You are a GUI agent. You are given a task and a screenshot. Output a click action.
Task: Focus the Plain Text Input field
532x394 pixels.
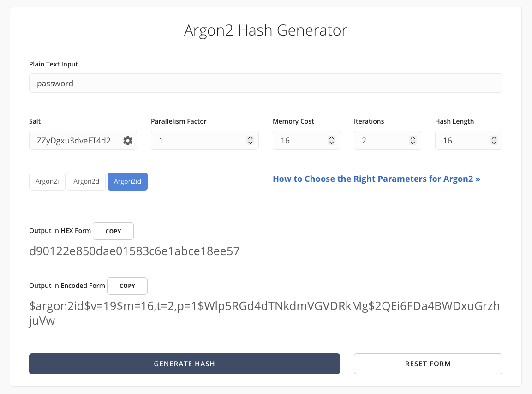265,84
